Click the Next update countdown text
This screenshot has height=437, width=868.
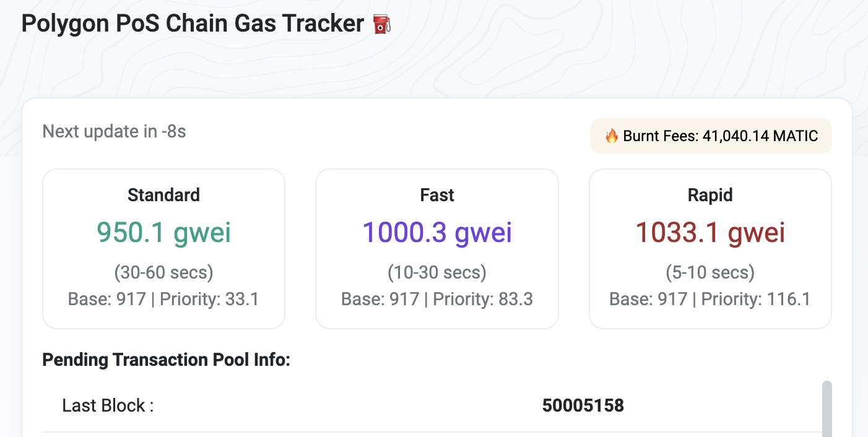114,131
